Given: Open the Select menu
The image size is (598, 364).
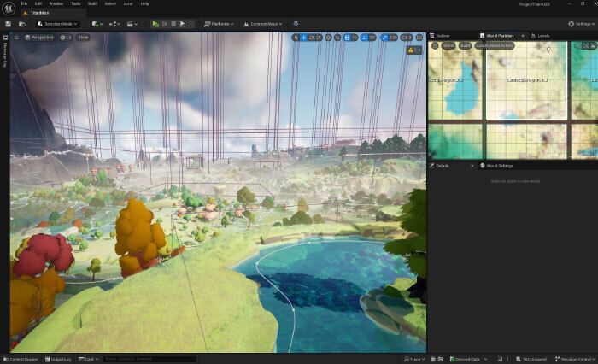Looking at the screenshot, I should [110, 3].
